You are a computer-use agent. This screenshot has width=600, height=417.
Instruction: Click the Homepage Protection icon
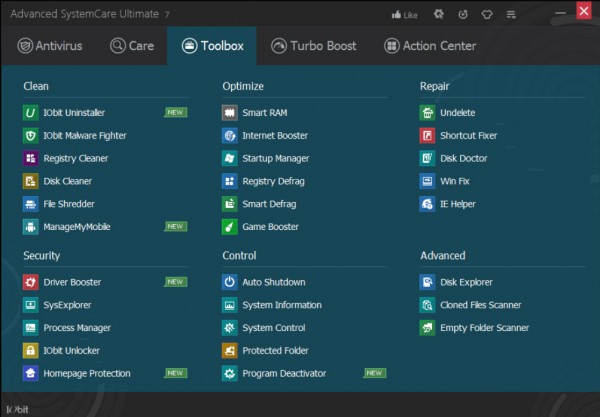31,373
